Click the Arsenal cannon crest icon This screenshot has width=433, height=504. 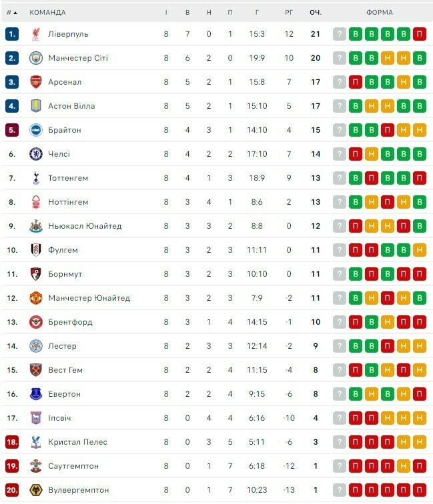[36, 82]
